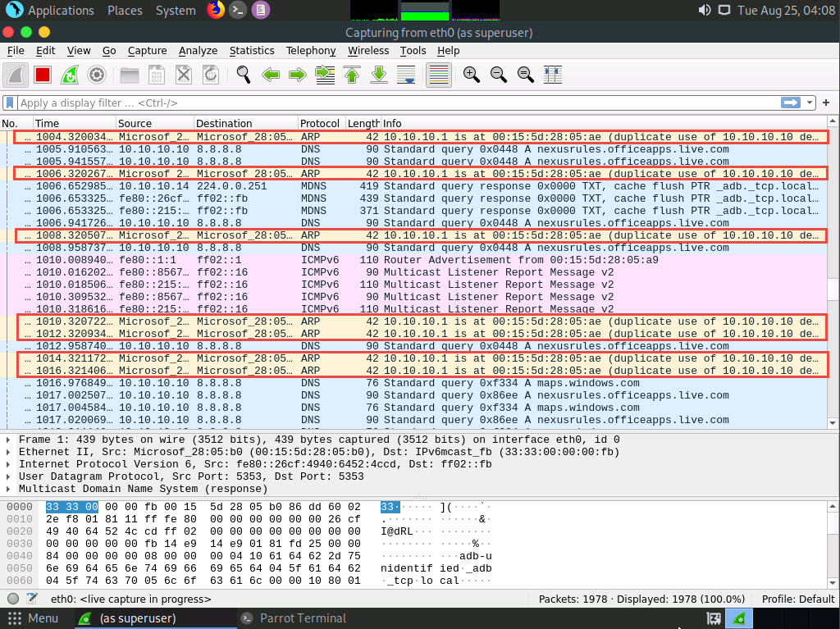
Task: Click the display filter input field
Action: click(x=399, y=103)
